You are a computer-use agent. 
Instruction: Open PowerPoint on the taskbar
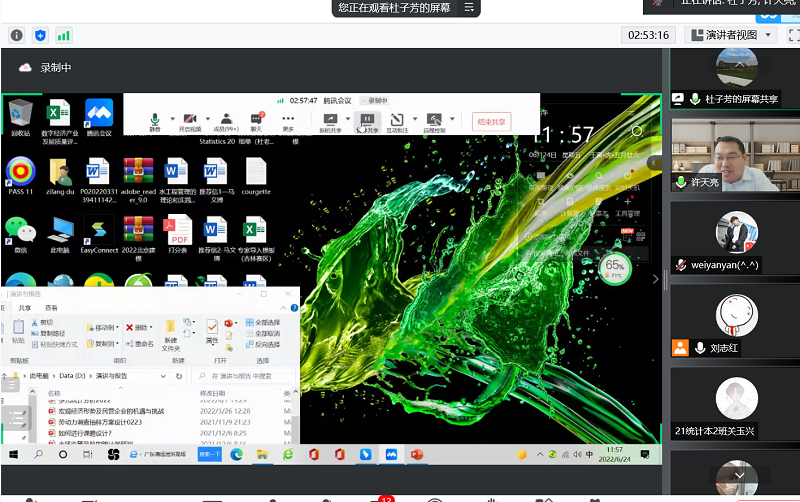[x=417, y=455]
